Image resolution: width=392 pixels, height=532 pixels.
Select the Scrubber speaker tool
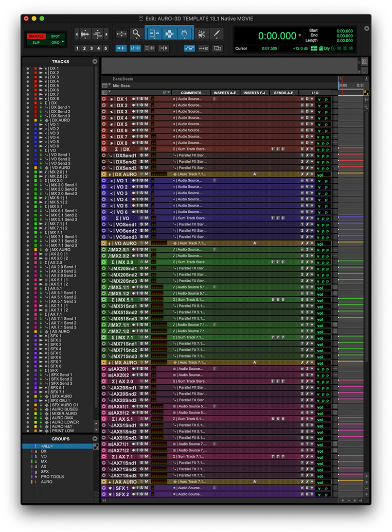coord(201,34)
